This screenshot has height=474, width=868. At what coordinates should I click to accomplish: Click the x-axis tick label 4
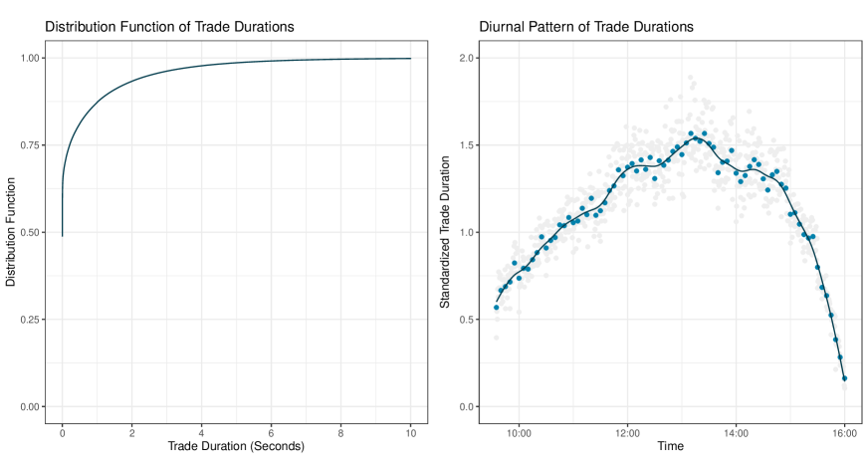coord(201,433)
